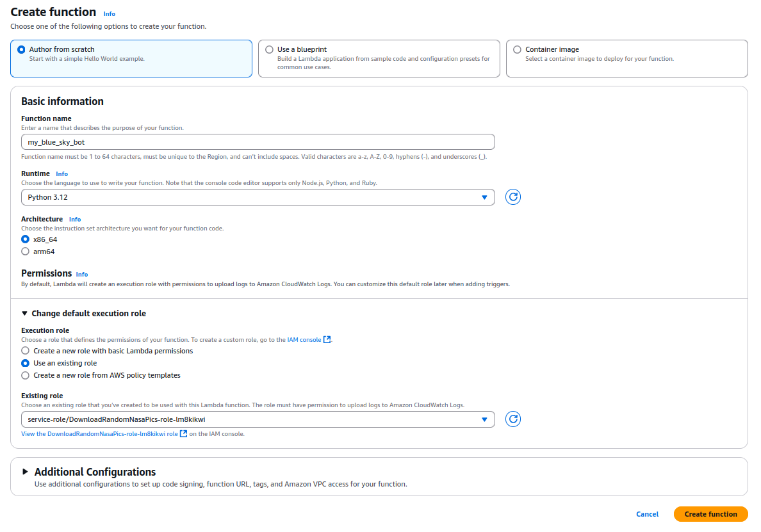Select Author from scratch option

click(22, 49)
